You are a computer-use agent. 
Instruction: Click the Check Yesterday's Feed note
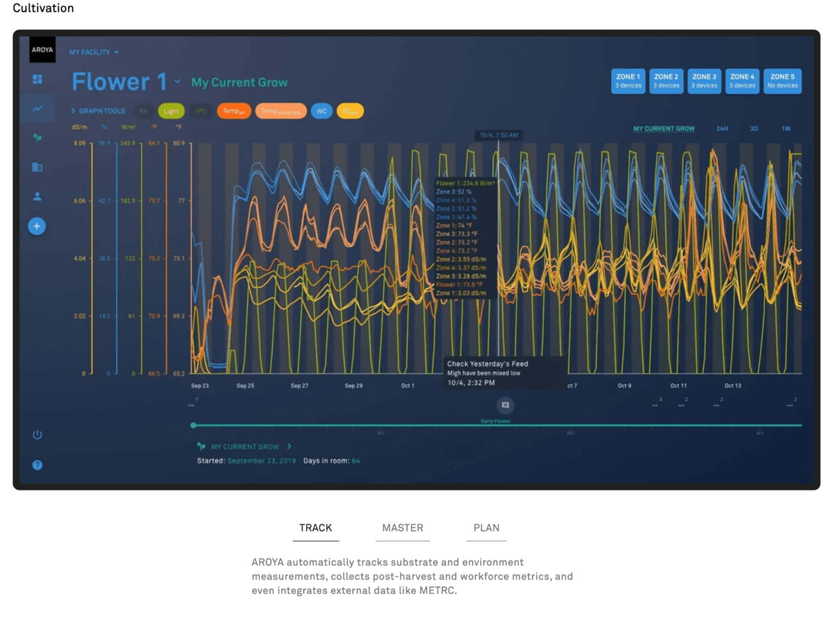505,373
